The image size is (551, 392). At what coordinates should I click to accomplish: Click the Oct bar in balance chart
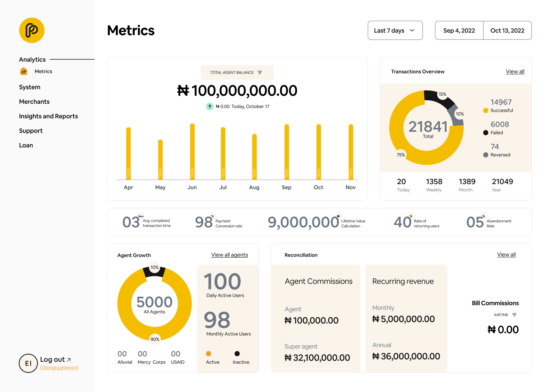pos(319,152)
